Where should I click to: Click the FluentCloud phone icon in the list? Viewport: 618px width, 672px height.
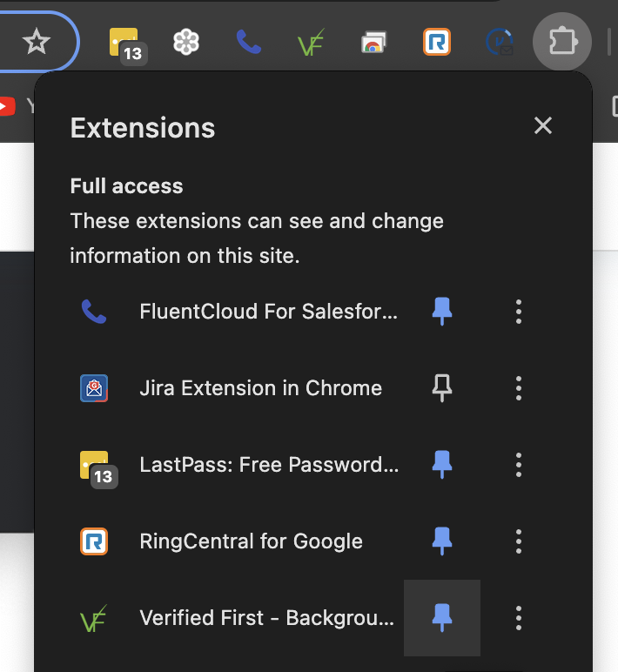click(x=94, y=312)
